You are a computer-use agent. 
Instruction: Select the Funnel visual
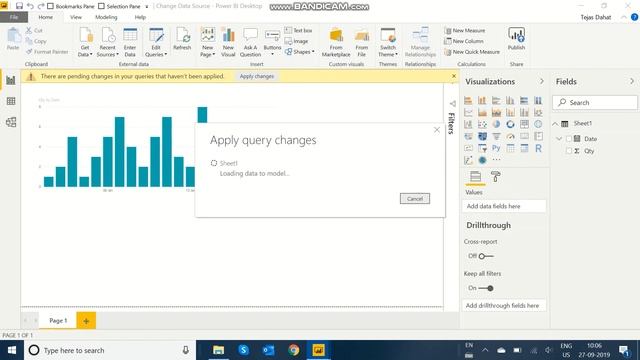(x=496, y=136)
